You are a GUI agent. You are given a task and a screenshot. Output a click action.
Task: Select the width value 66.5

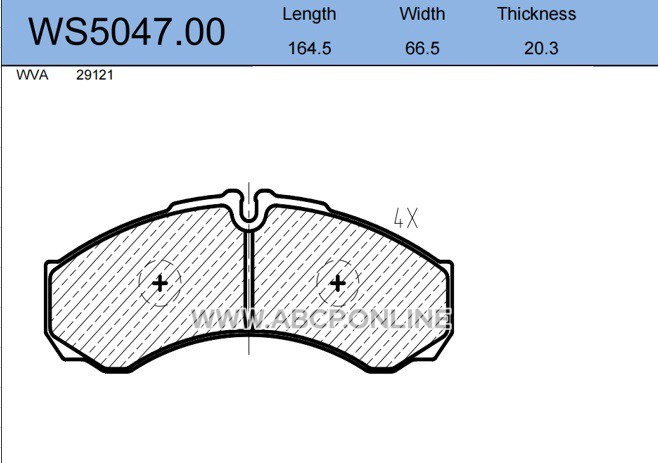pyautogui.click(x=422, y=48)
